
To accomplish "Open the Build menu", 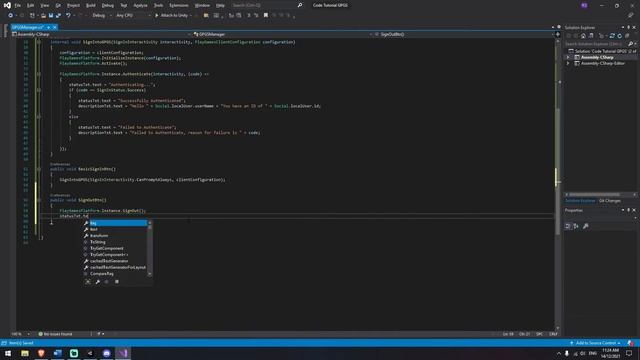I will pyautogui.click(x=91, y=5).
